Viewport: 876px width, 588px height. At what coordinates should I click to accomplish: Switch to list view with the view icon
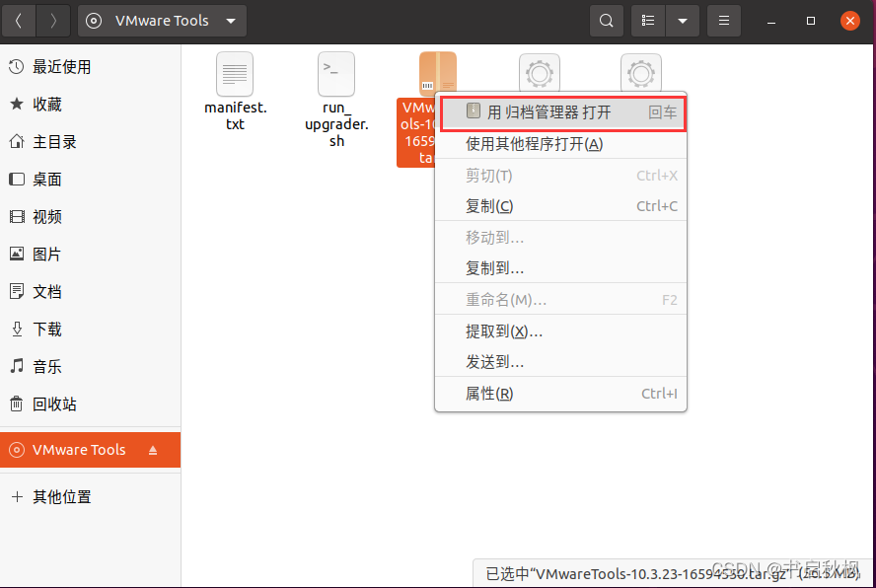pos(648,22)
